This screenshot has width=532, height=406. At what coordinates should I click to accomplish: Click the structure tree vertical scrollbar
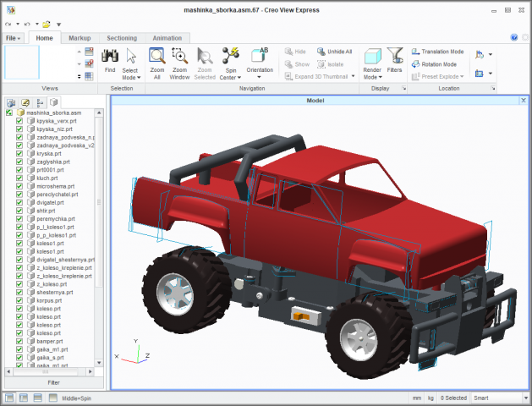99,238
